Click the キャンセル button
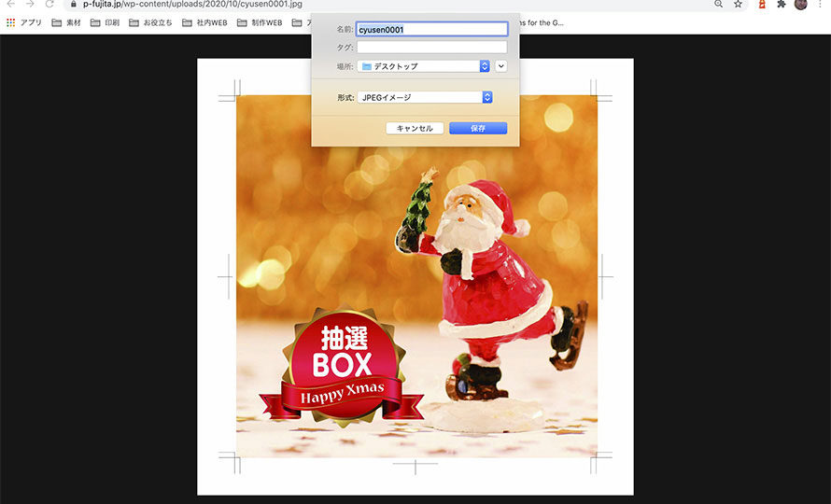Screen dimensions: 831x504 click(x=415, y=128)
